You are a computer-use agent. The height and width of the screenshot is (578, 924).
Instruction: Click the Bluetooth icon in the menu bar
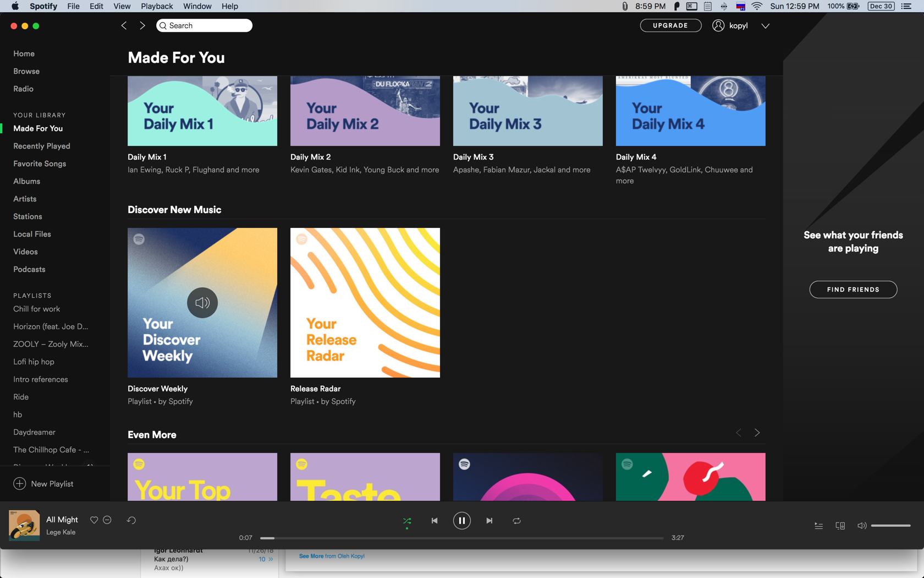[724, 6]
